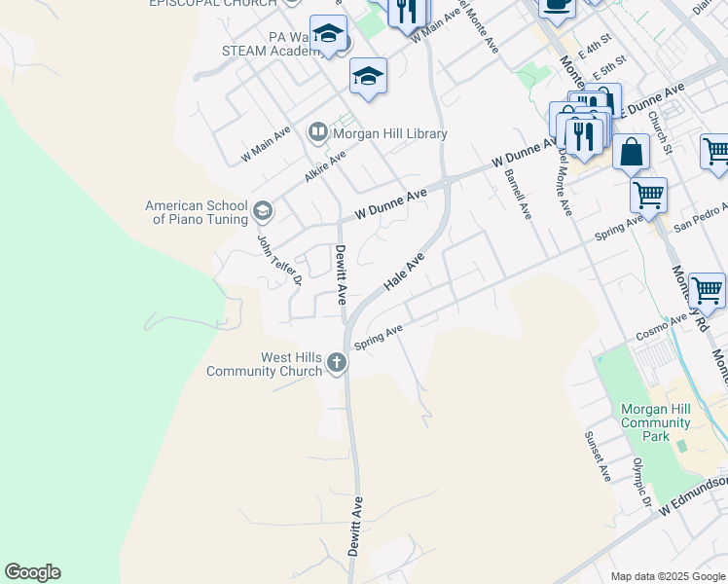Click the school marker above Morgan Hill Library
This screenshot has width=728, height=584.
368,78
